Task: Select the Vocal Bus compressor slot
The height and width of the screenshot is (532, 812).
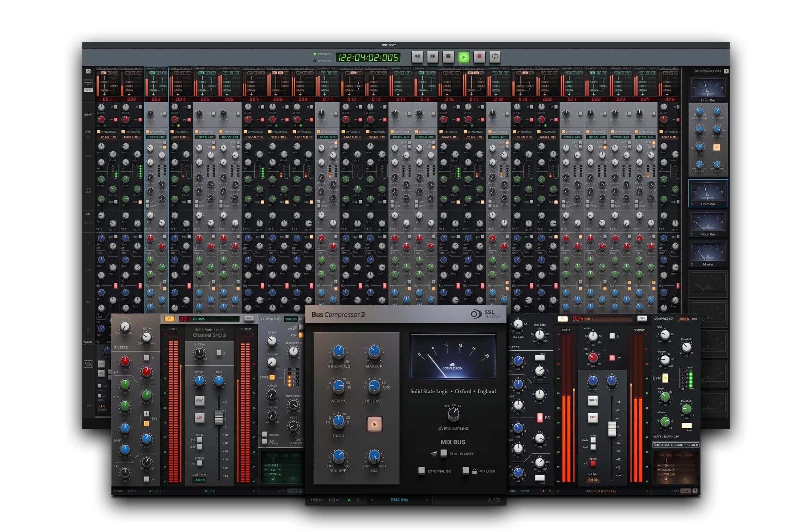Action: [x=708, y=224]
